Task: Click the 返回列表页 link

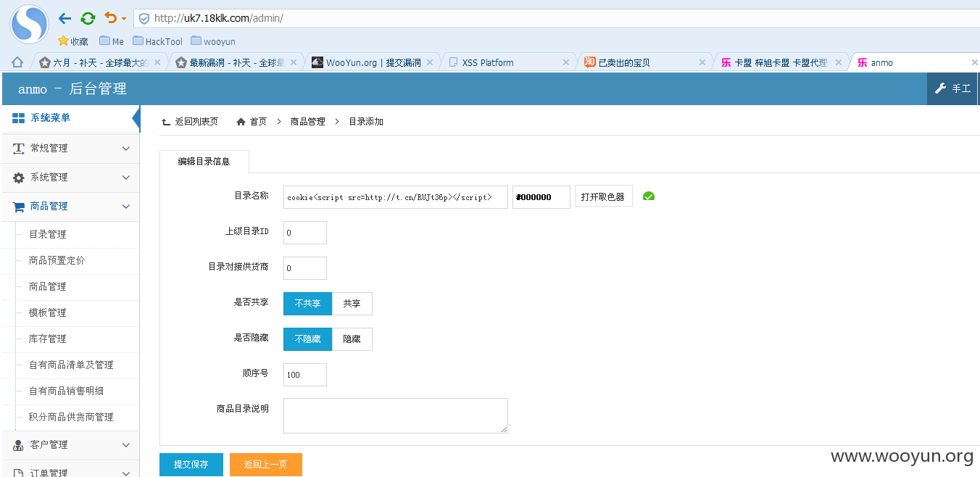Action: coord(189,122)
